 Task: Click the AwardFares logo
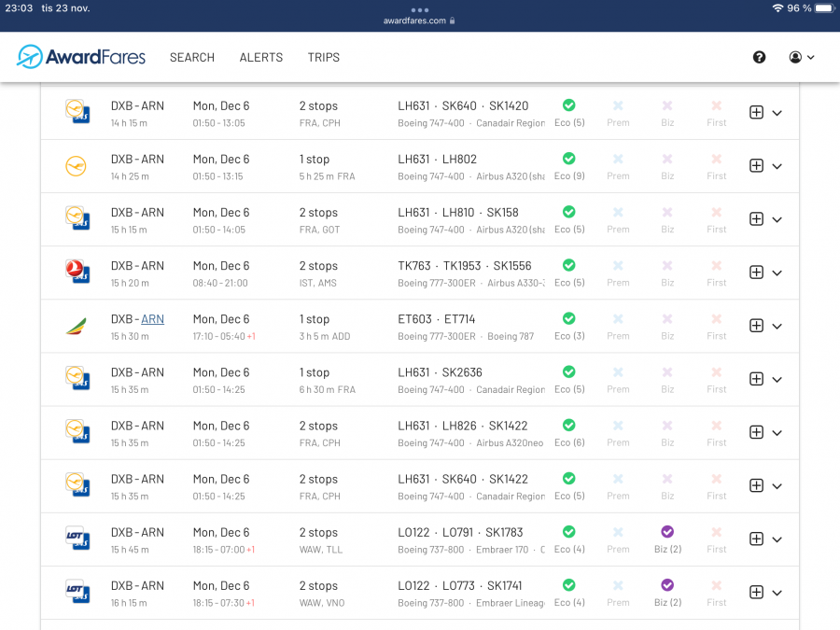[x=81, y=57]
